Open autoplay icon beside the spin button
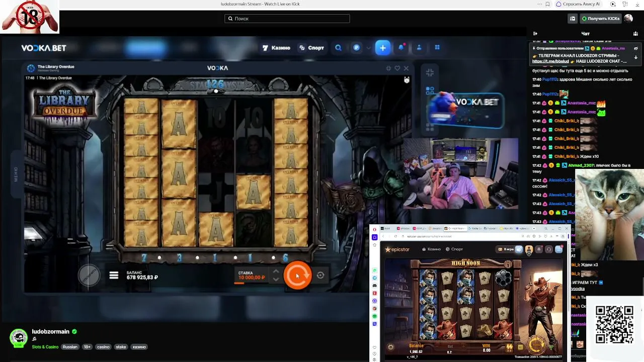644x362 pixels. click(x=320, y=275)
